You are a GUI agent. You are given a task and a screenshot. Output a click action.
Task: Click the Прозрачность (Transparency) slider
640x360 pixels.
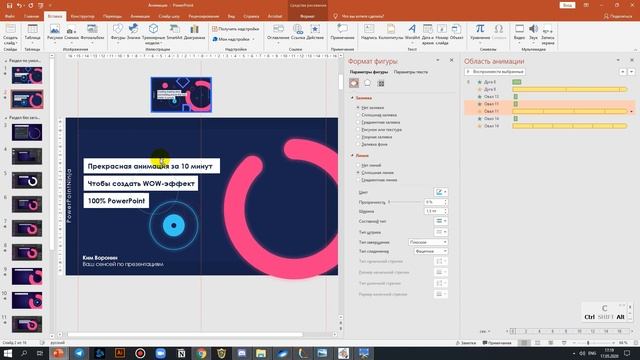[405, 202]
